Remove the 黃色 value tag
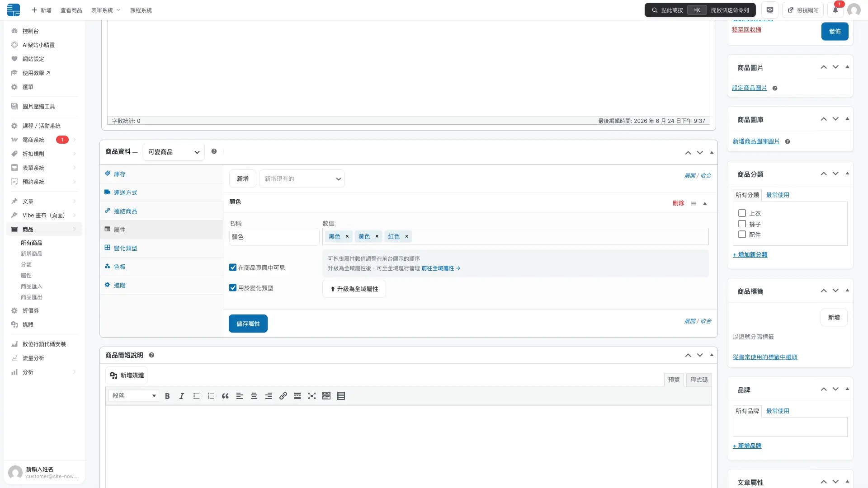 377,236
